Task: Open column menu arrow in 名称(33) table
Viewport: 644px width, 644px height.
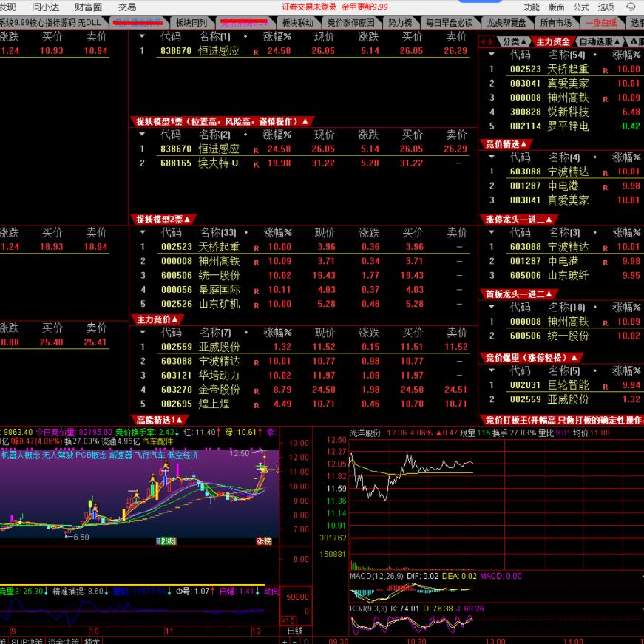Action: tap(143, 232)
